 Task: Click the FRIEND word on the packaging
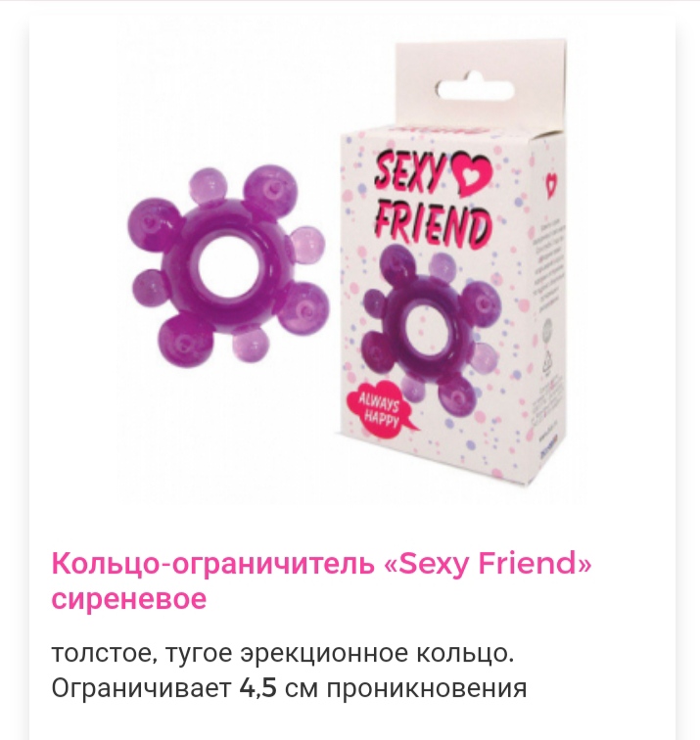(433, 223)
